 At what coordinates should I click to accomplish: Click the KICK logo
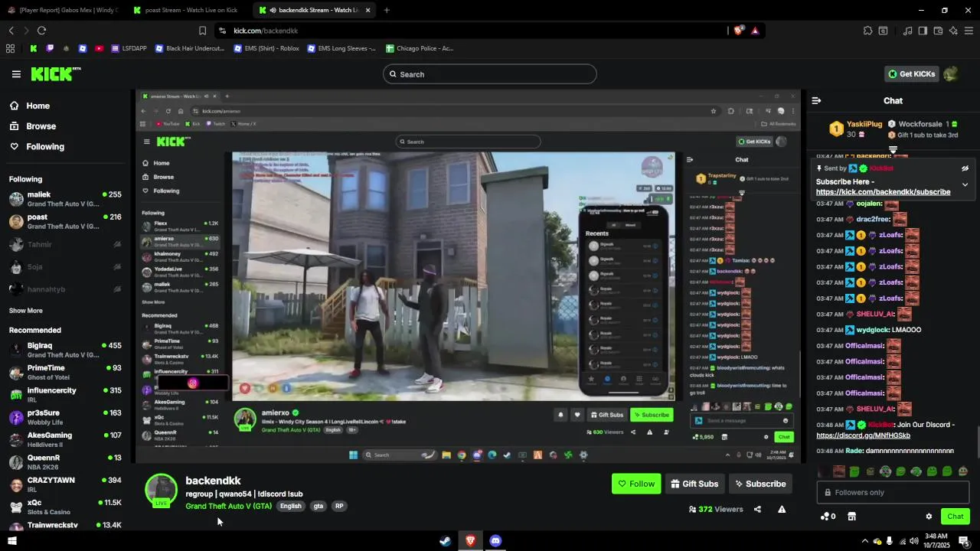coord(55,74)
